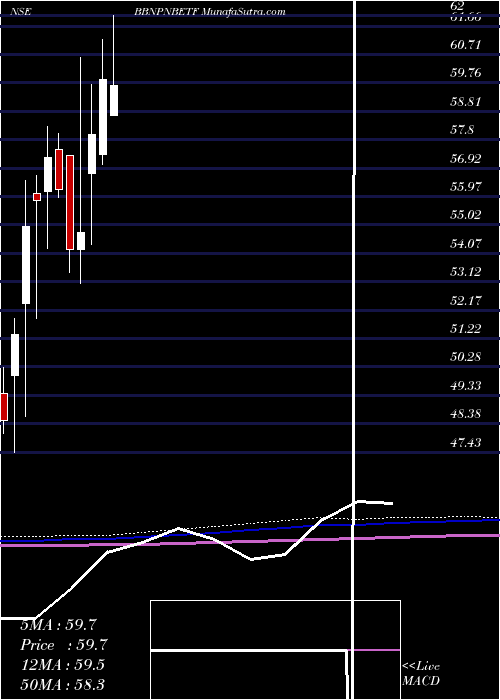Click the 5MA : 59.7 readout
This screenshot has height=700, width=500.
coord(58,625)
